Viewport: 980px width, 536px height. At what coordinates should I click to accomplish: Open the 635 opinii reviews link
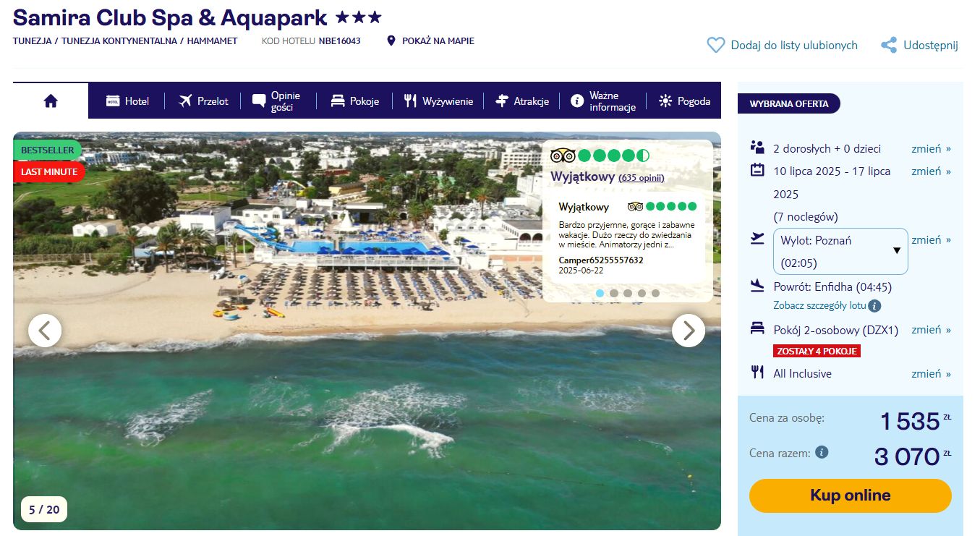click(641, 178)
